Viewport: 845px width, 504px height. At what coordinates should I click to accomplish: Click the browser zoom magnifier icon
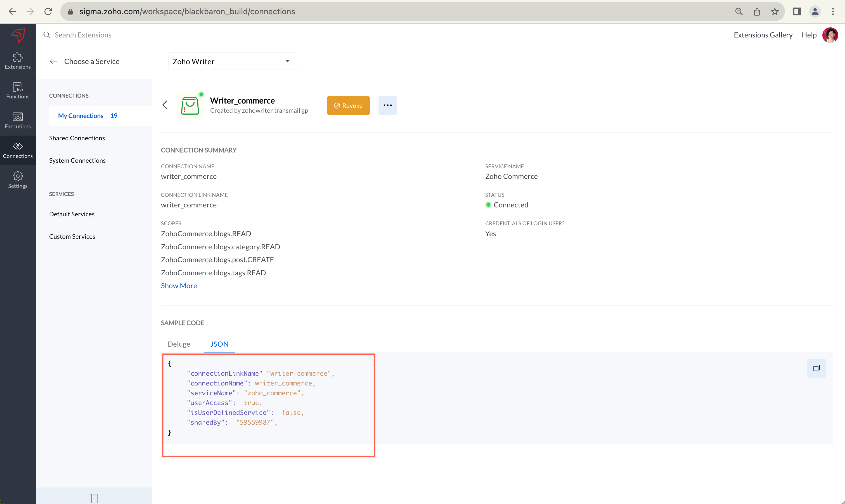pyautogui.click(x=739, y=11)
